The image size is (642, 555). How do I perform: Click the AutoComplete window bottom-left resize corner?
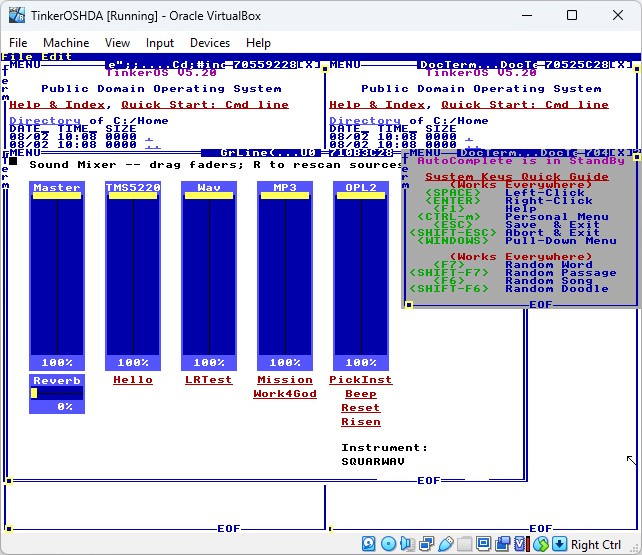pos(409,305)
